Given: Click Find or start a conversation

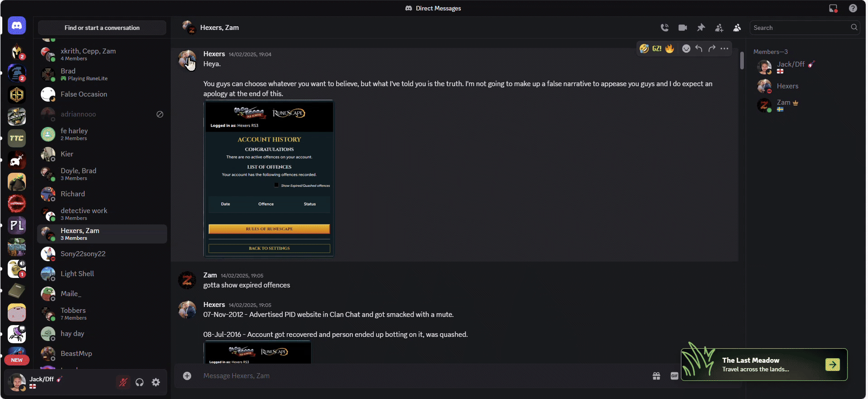Looking at the screenshot, I should tap(102, 28).
